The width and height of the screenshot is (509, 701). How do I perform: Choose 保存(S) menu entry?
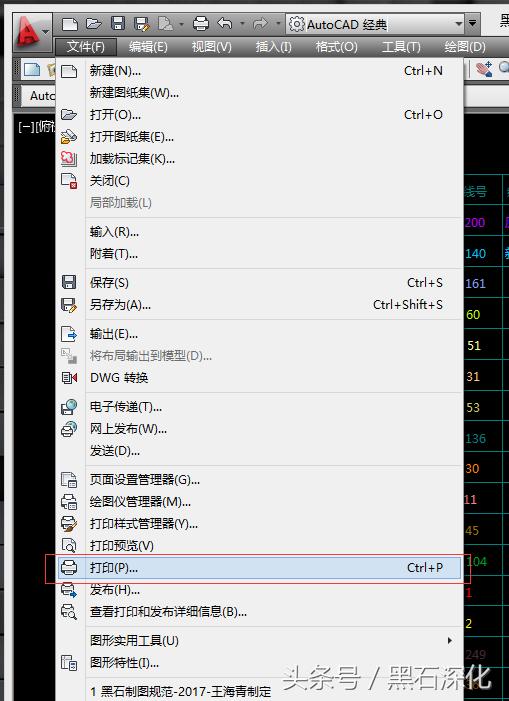click(x=260, y=283)
